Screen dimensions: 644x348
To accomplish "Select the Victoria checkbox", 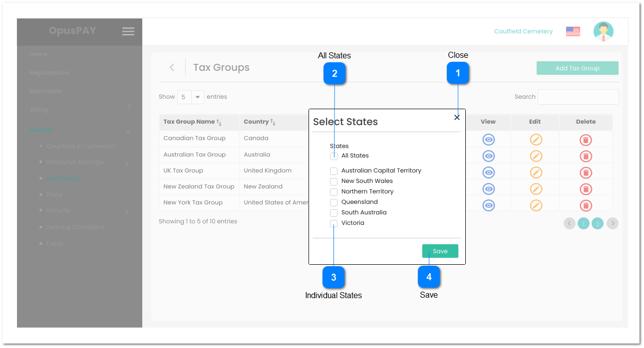I will (333, 223).
